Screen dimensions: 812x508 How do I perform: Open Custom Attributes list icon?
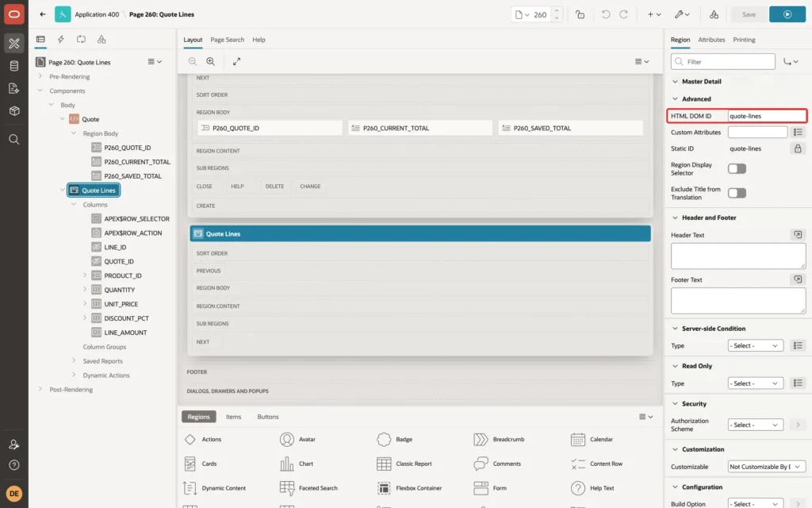[798, 133]
